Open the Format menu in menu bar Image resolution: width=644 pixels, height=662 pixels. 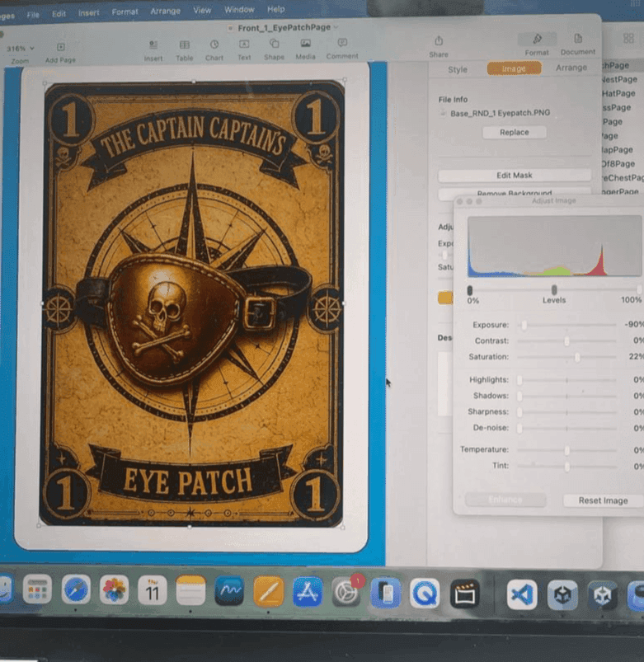125,12
